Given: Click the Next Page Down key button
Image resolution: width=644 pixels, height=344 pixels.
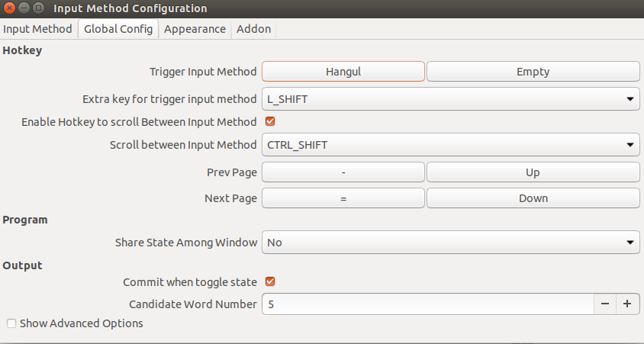Looking at the screenshot, I should pyautogui.click(x=533, y=198).
